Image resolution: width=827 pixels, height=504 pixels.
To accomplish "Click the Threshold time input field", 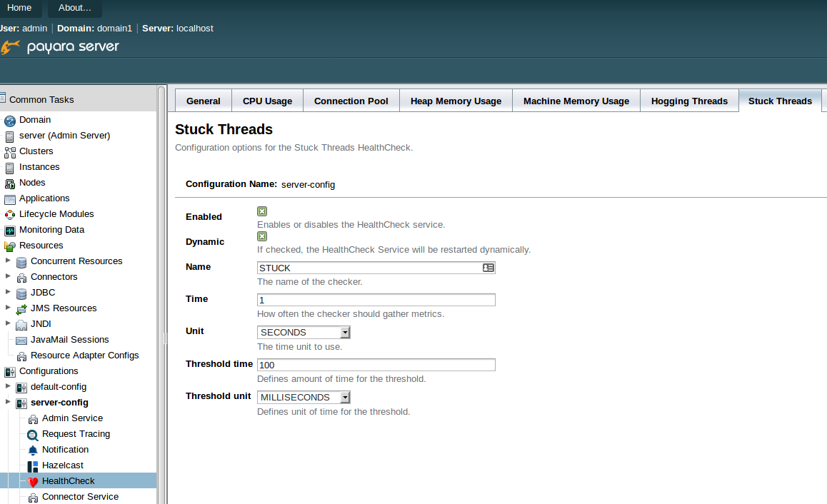I will click(376, 365).
